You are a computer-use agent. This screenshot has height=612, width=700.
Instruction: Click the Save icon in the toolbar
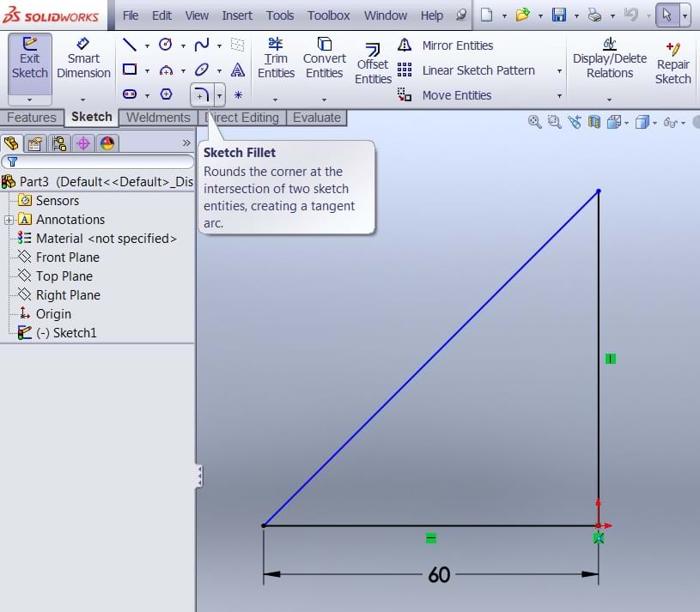[558, 15]
